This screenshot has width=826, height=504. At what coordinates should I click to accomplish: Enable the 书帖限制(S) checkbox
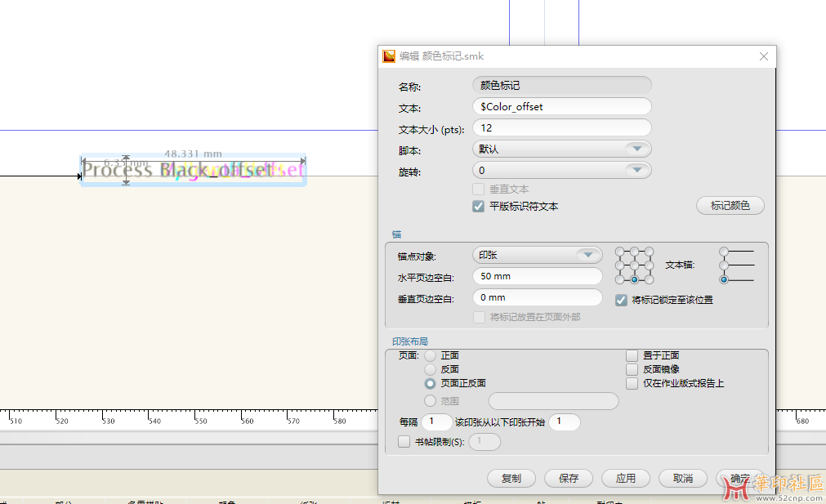(x=404, y=442)
